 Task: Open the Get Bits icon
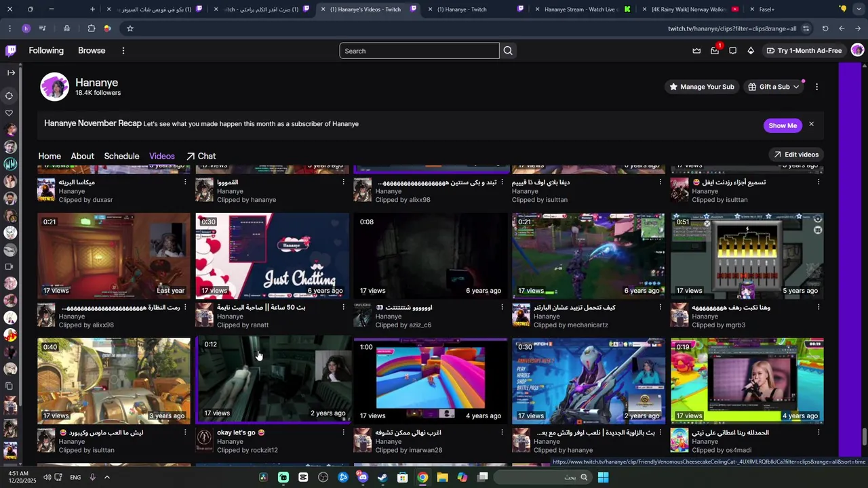point(751,51)
